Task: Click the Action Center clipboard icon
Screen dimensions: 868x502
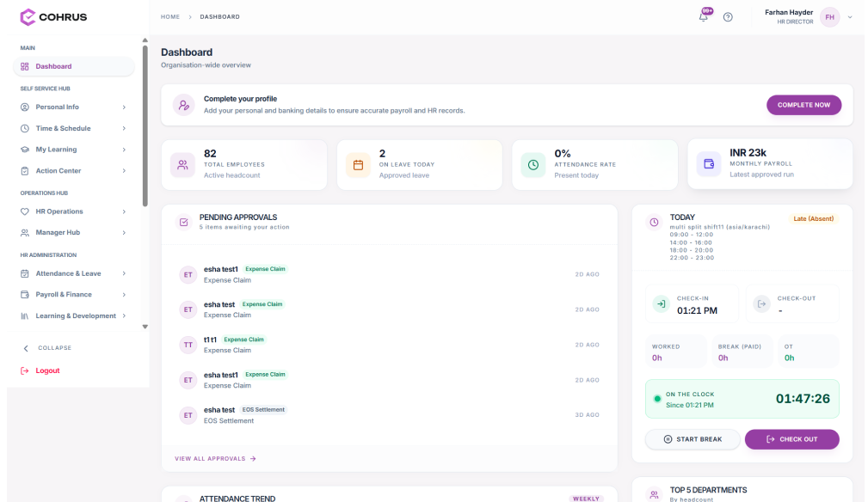Action: click(x=25, y=171)
